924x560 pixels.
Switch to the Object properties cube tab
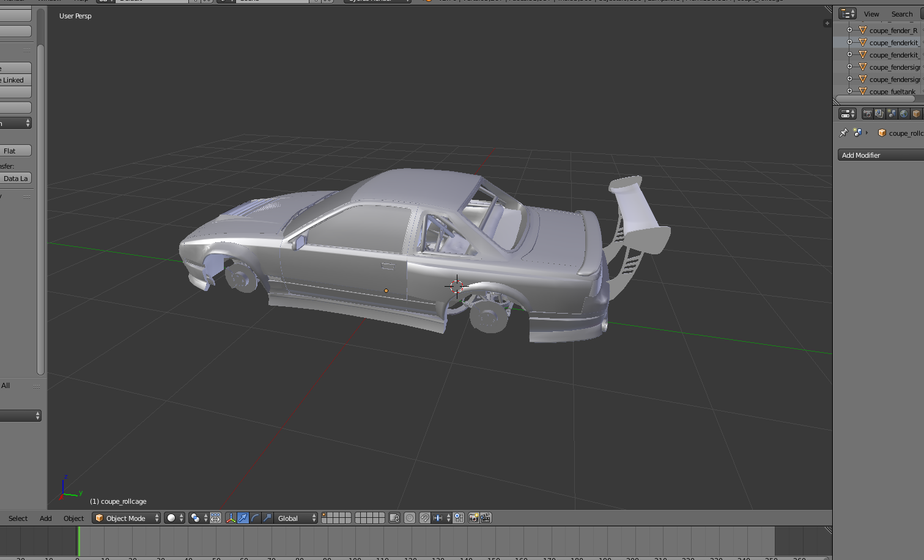click(916, 114)
